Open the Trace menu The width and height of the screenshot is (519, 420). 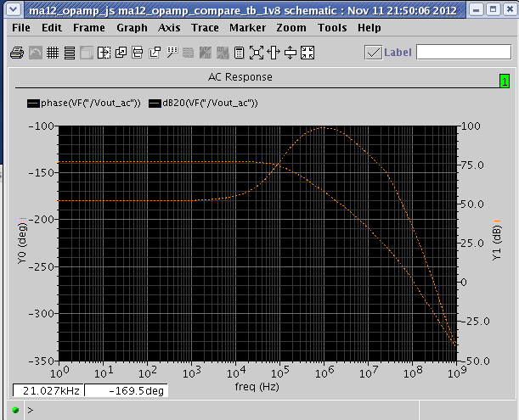(x=205, y=28)
